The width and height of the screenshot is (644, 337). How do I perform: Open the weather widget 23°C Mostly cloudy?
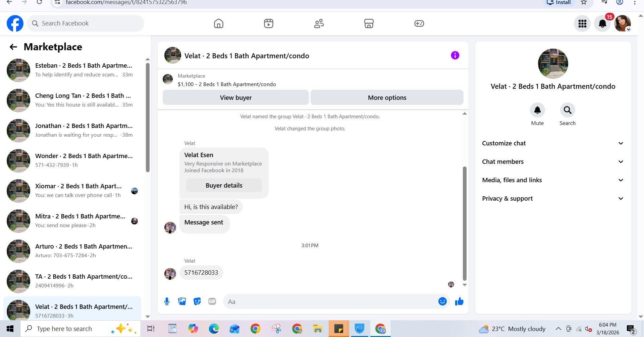[512, 329]
